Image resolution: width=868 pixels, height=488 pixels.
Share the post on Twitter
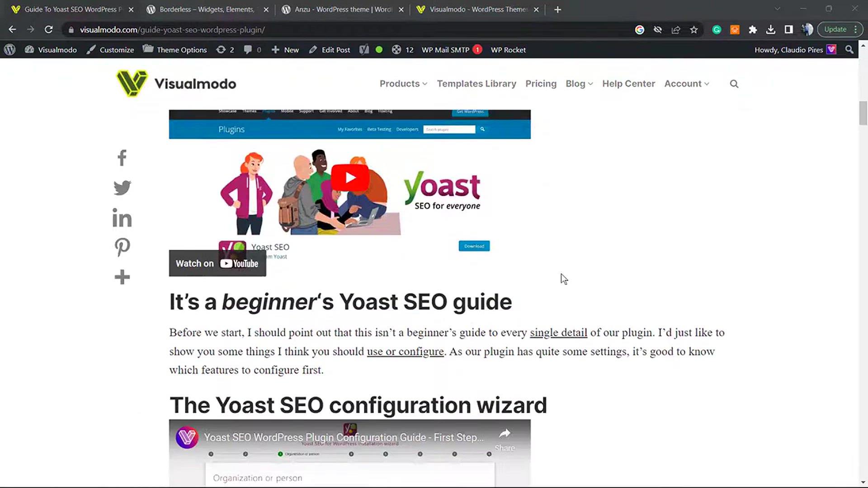pyautogui.click(x=122, y=188)
